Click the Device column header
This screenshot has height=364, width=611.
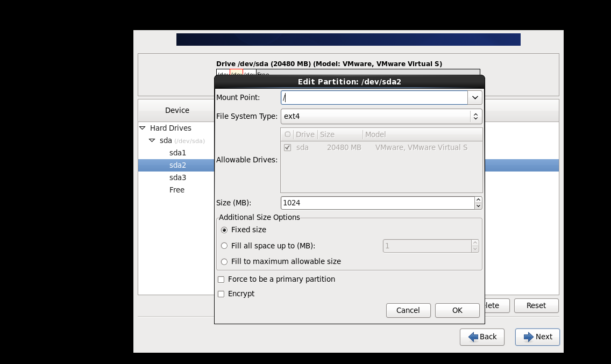click(x=177, y=110)
